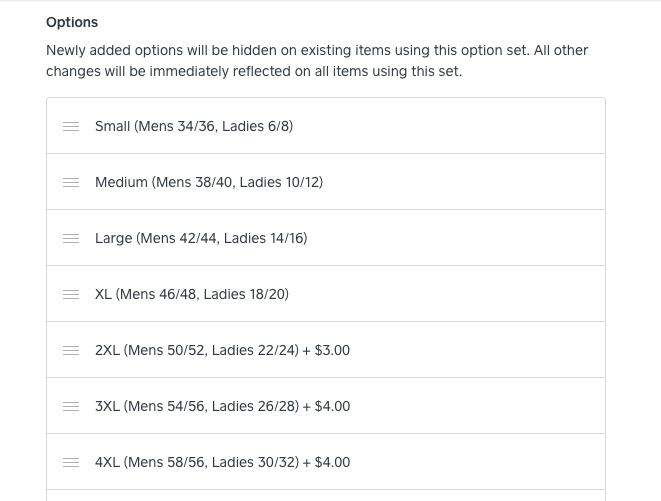
Task: Click the + $3.00 price on 2XL
Action: point(326,351)
